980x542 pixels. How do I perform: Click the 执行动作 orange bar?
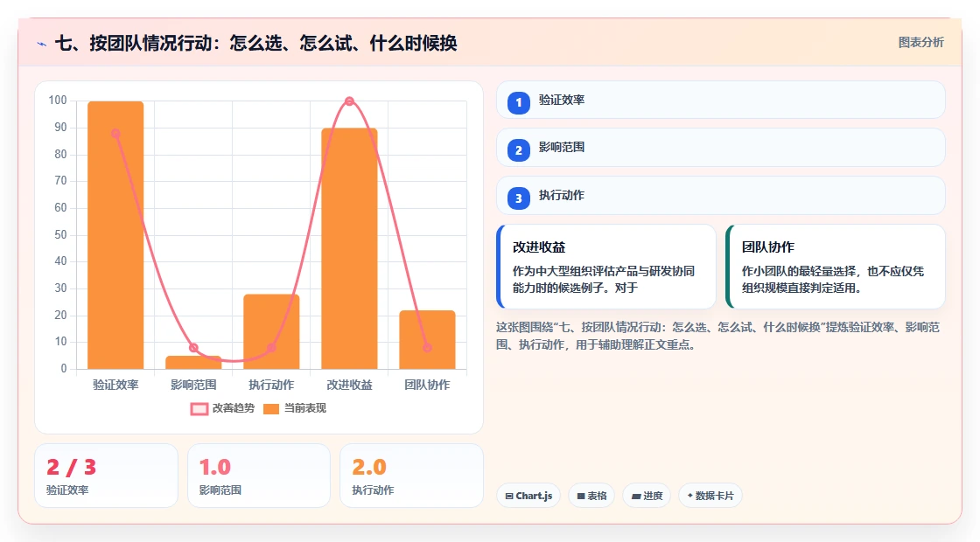pos(271,331)
